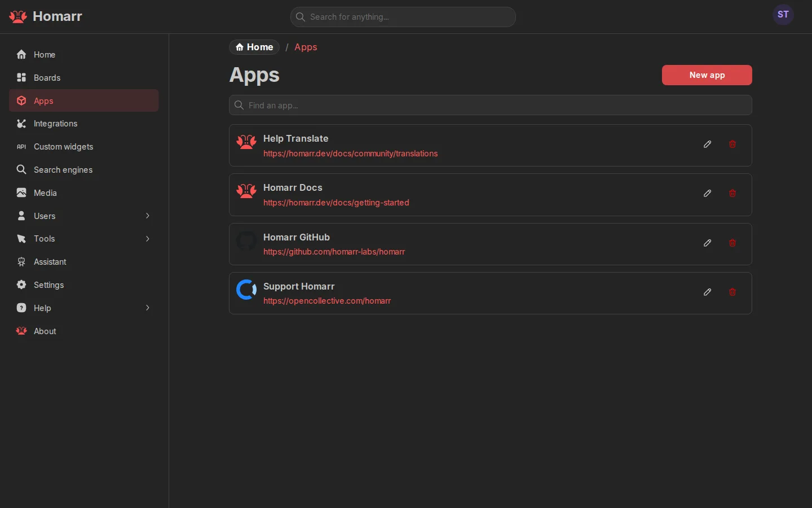Image resolution: width=812 pixels, height=508 pixels.
Task: Click the New app button
Action: (x=707, y=75)
